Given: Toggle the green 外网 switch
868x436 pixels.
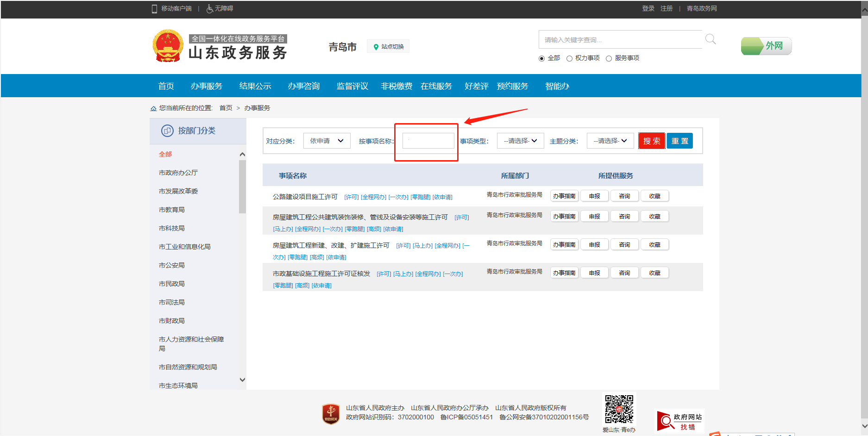Looking at the screenshot, I should click(x=766, y=46).
